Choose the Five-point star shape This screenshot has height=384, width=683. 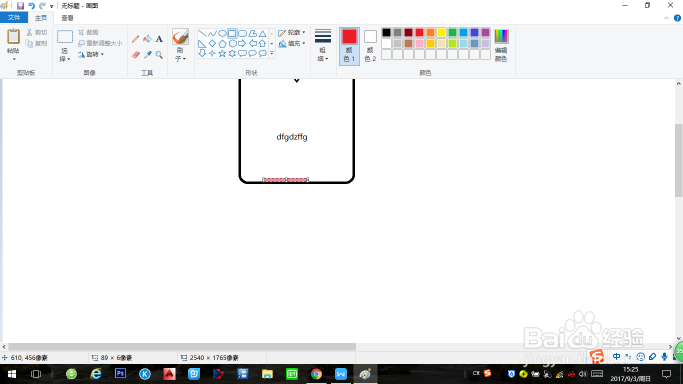(222, 54)
